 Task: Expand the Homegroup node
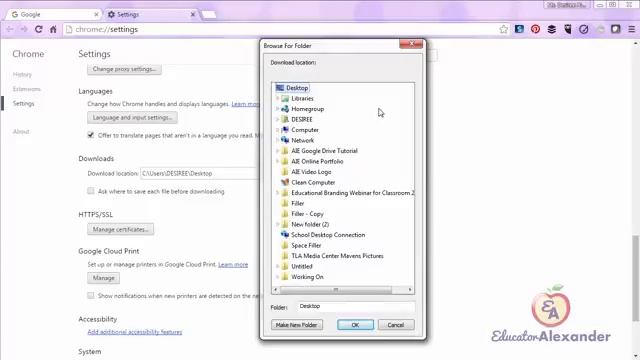[277, 109]
